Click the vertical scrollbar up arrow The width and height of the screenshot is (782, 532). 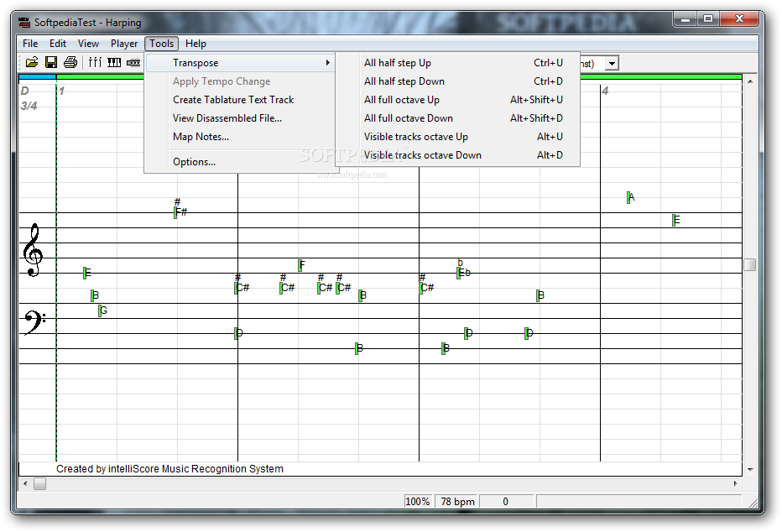(x=749, y=81)
